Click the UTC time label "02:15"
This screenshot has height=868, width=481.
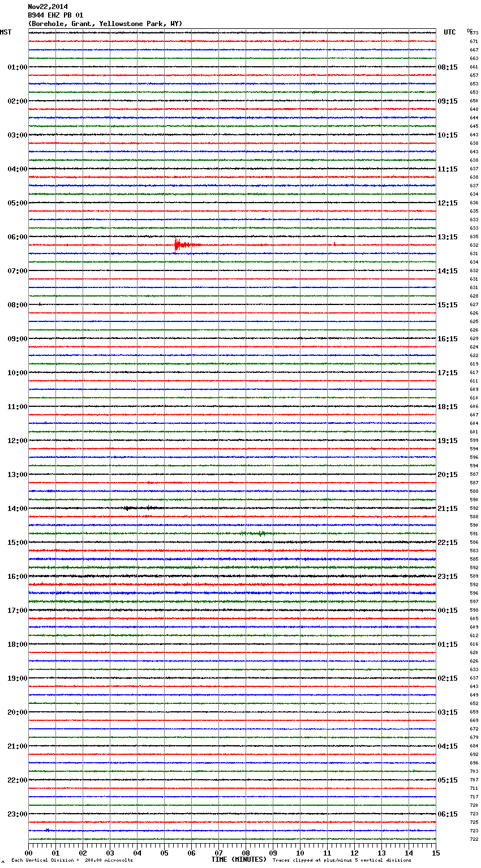448,678
